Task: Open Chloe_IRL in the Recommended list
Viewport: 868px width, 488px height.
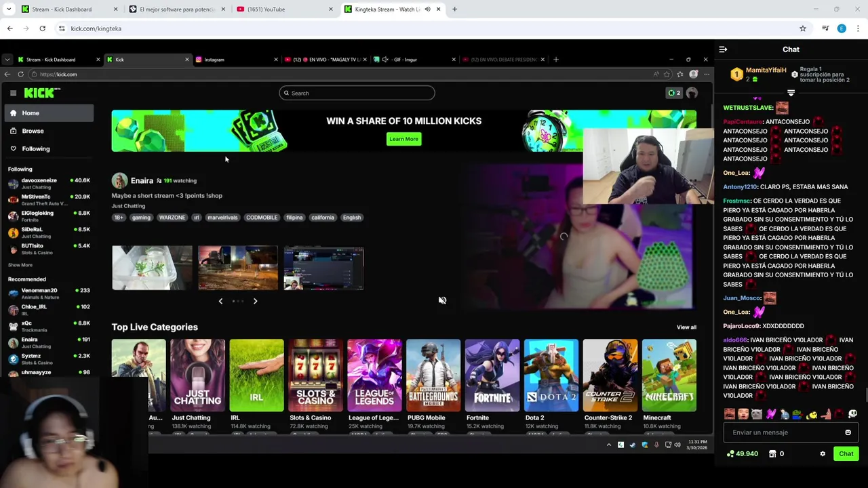Action: click(x=49, y=310)
